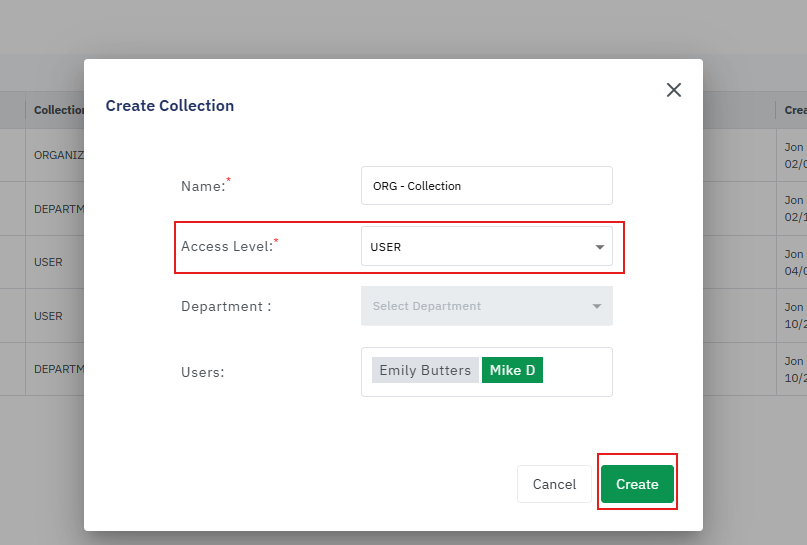Click the Name input field

[x=486, y=186]
